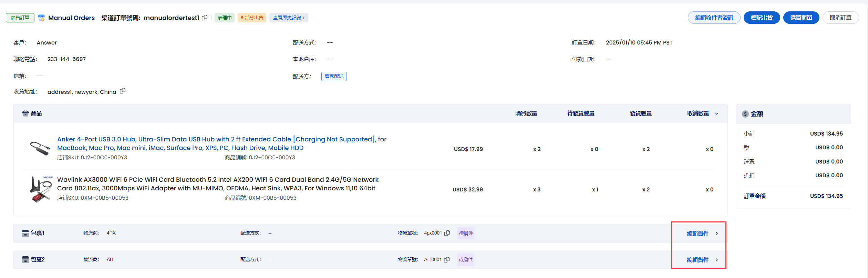This screenshot has height=278, width=868.
Task: Copy tracking number 4px0001
Action: click(447, 233)
